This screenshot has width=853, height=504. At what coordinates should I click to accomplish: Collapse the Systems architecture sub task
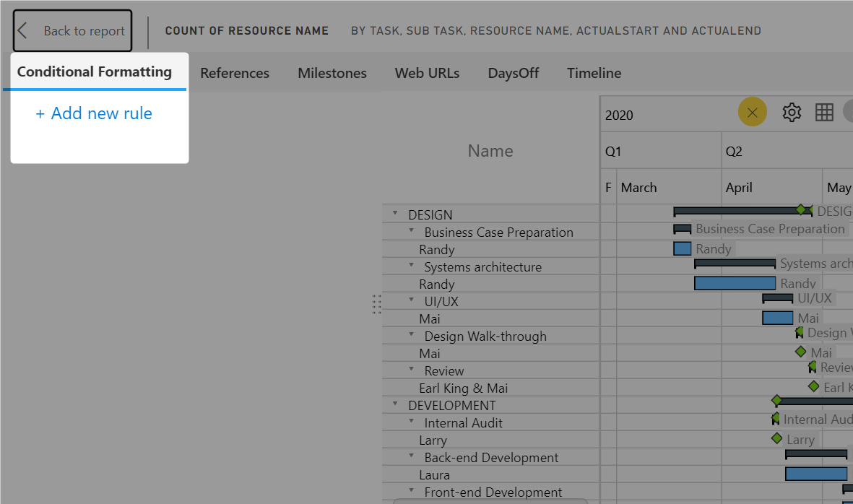[412, 266]
